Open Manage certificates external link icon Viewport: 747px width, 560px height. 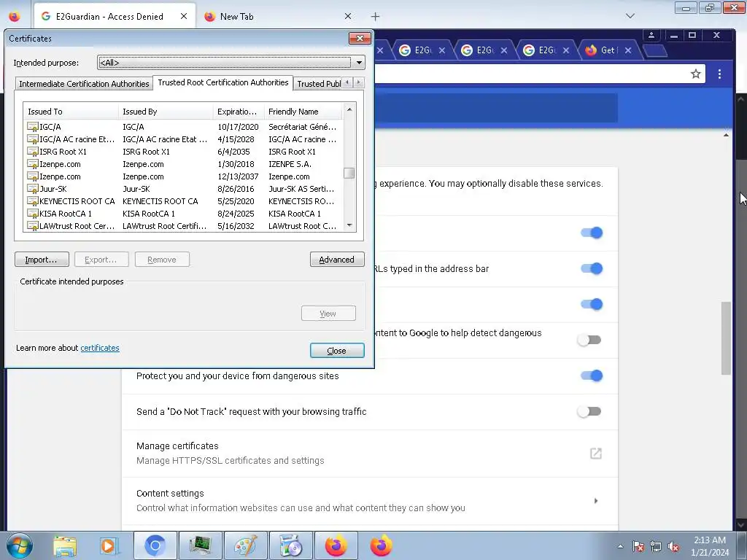595,454
